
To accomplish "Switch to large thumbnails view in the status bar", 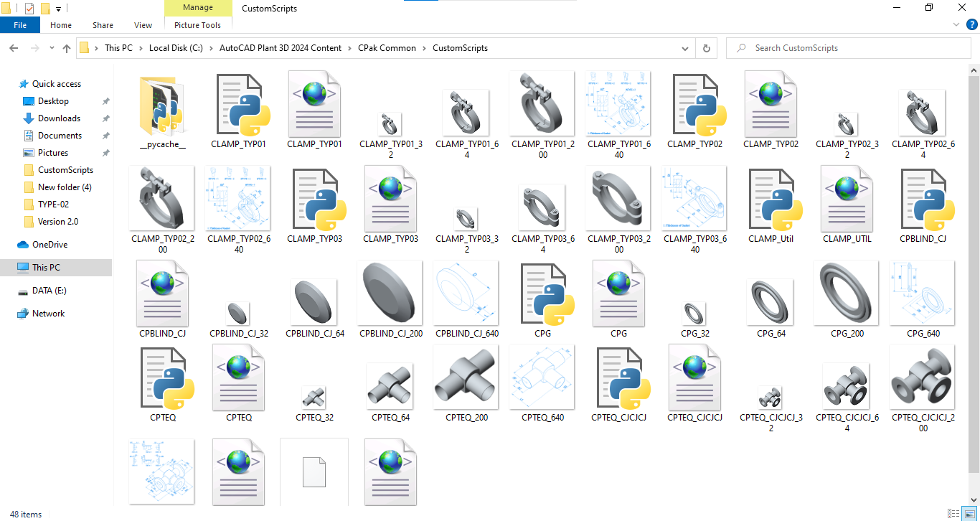I will coord(969,514).
